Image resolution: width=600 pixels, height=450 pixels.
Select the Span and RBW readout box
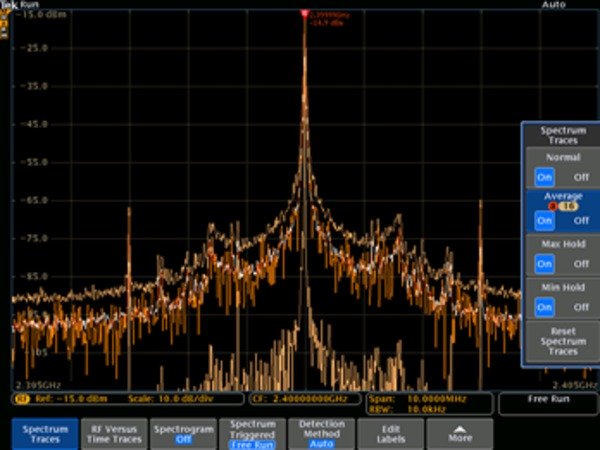point(430,403)
